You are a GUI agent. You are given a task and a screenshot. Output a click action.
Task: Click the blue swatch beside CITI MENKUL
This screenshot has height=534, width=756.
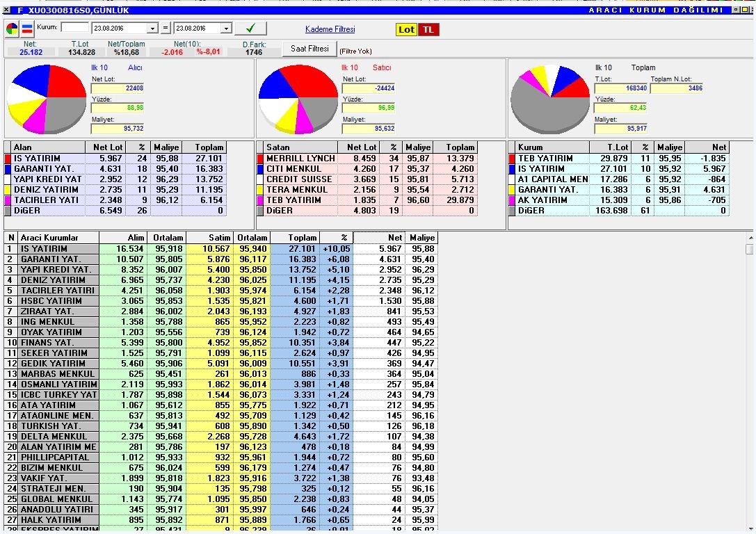(x=260, y=169)
